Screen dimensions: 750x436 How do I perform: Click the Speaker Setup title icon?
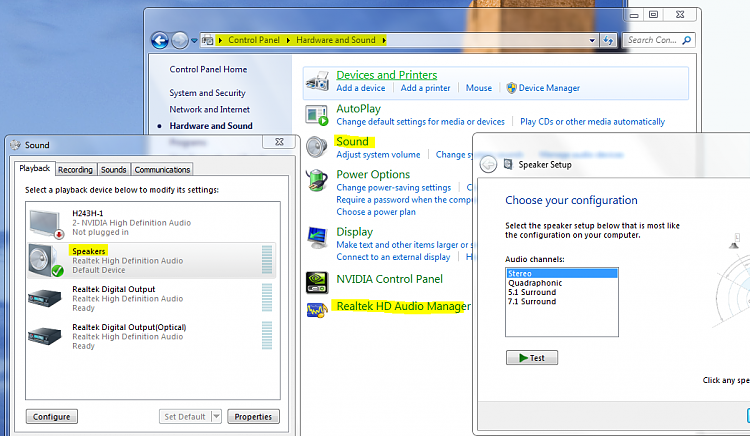tap(508, 164)
